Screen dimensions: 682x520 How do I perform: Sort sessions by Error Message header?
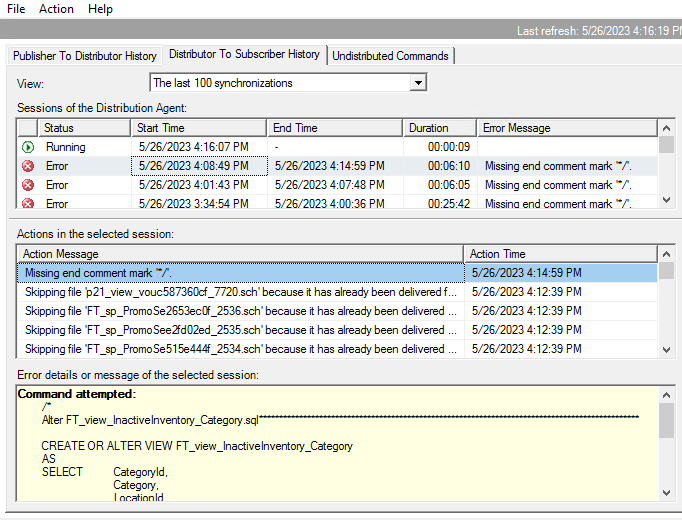[567, 128]
